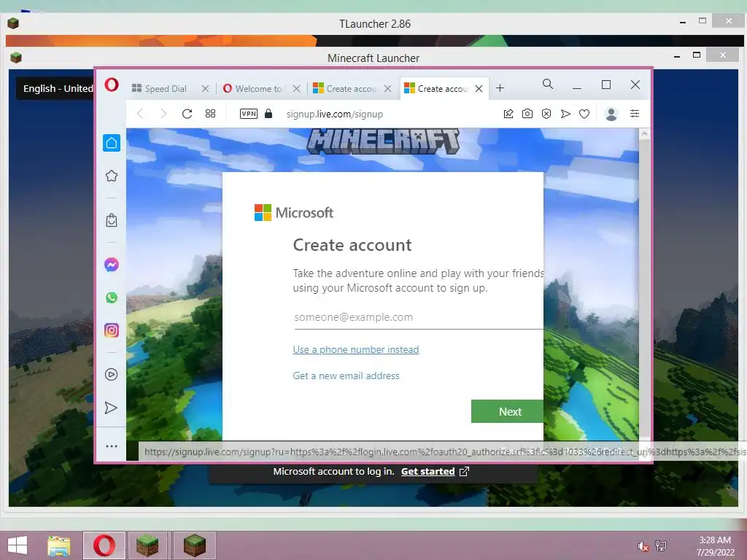This screenshot has height=560, width=747.
Task: Launch Messenger from Opera sidebar
Action: (112, 265)
